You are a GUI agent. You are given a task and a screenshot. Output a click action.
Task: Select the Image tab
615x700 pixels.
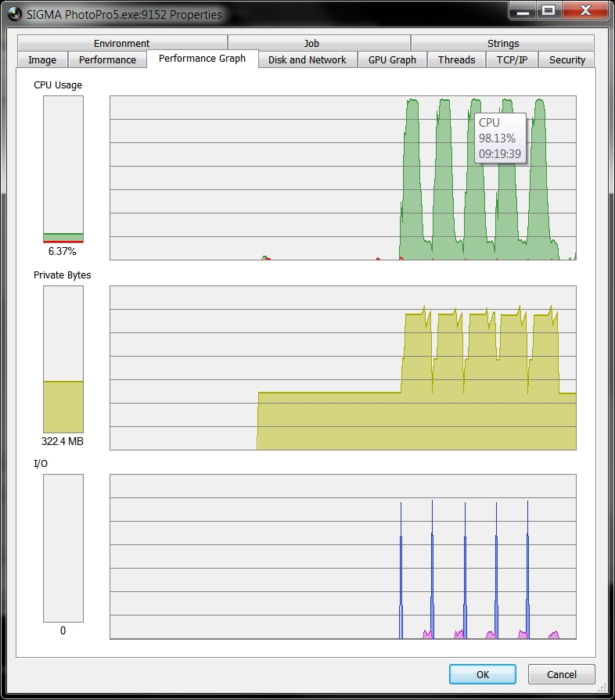coord(42,59)
